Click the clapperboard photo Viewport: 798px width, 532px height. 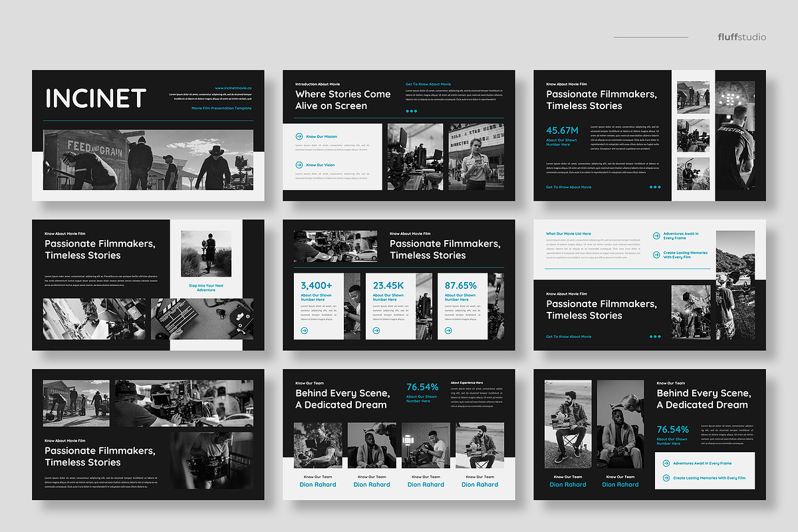click(x=202, y=319)
